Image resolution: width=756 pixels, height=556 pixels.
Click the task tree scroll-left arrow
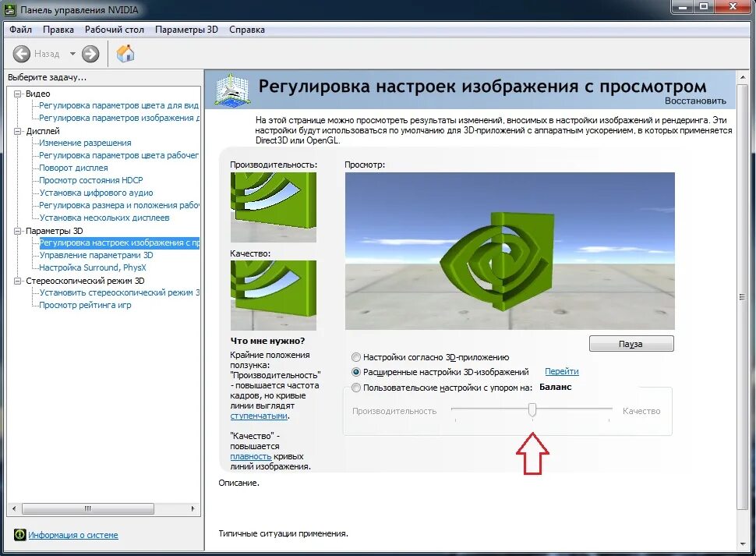click(14, 508)
